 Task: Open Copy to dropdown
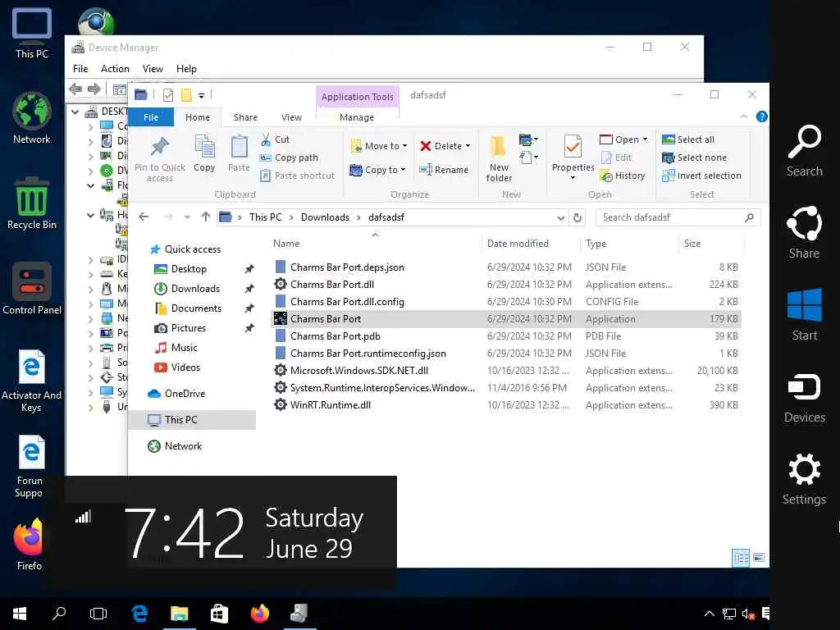[377, 170]
